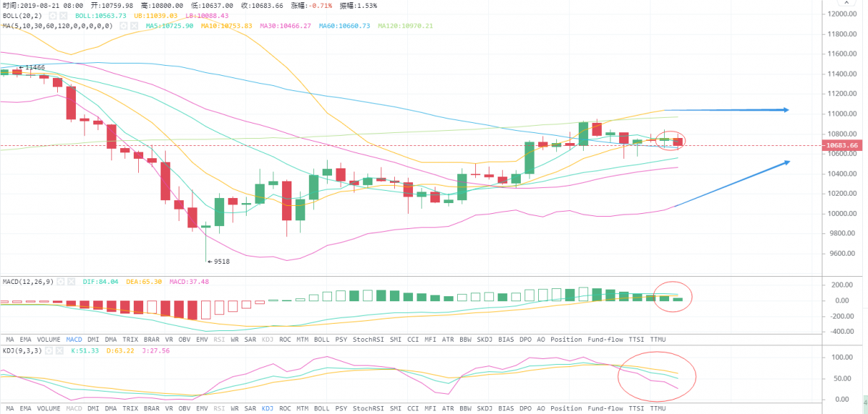
Task: Select the TRIX tab under MACD panel
Action: coord(129,339)
